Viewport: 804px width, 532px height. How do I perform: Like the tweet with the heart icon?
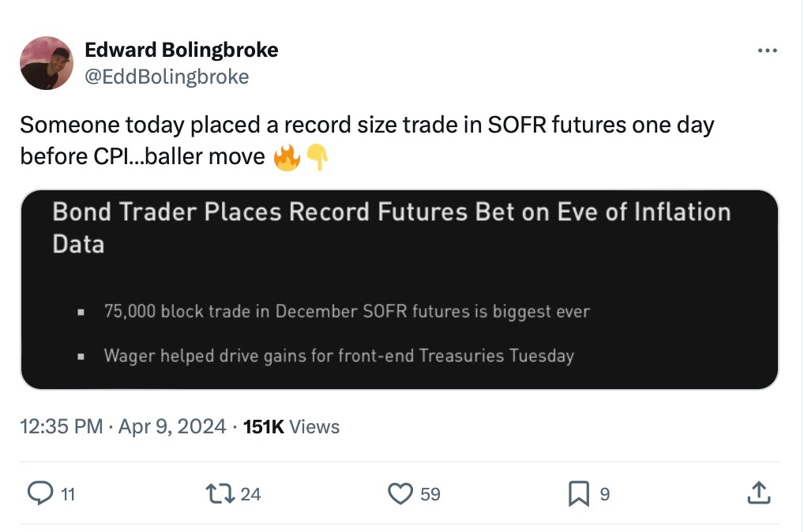coord(400,493)
